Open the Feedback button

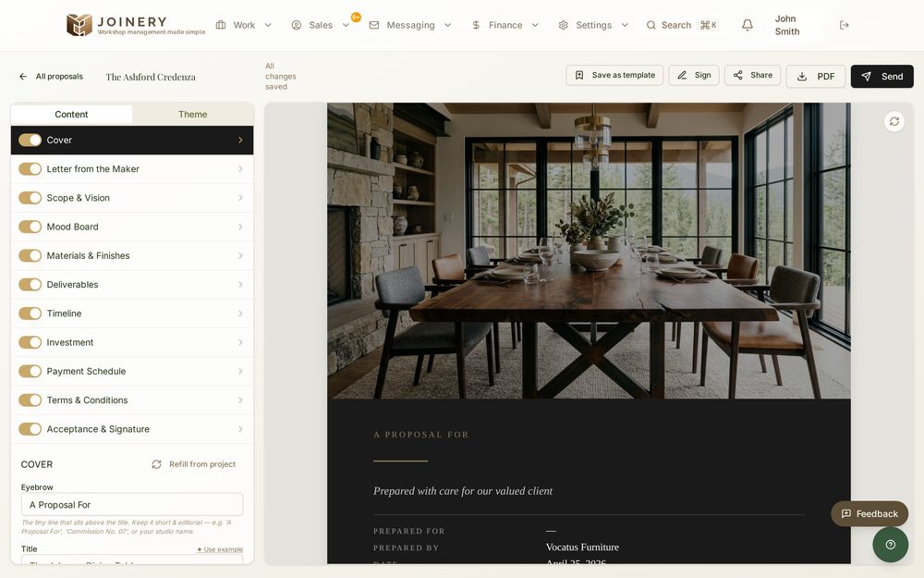coord(869,513)
